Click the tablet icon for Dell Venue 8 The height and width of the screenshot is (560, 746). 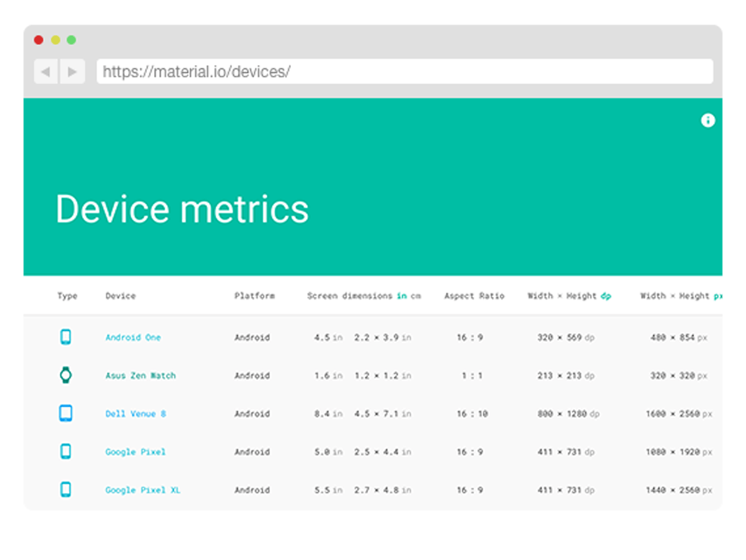(66, 413)
